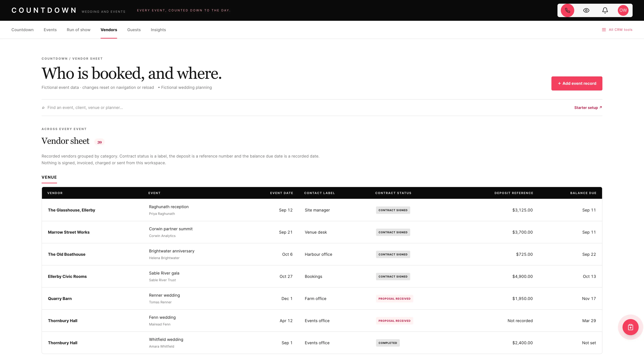Click the floating clipboard add button
The image size is (644, 362).
point(630,327)
